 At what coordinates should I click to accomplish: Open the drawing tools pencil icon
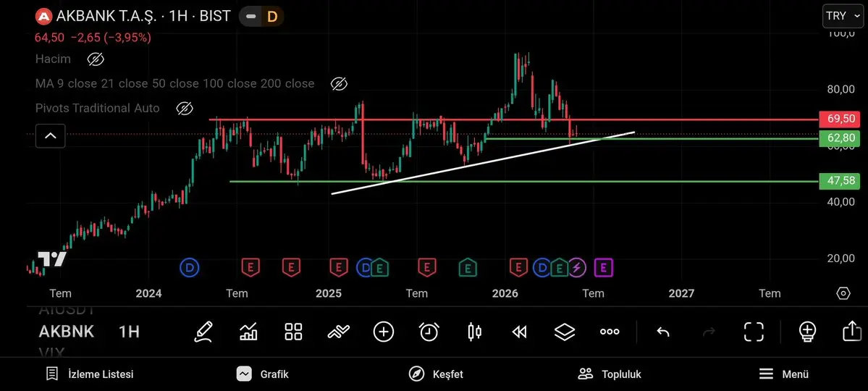(x=203, y=332)
